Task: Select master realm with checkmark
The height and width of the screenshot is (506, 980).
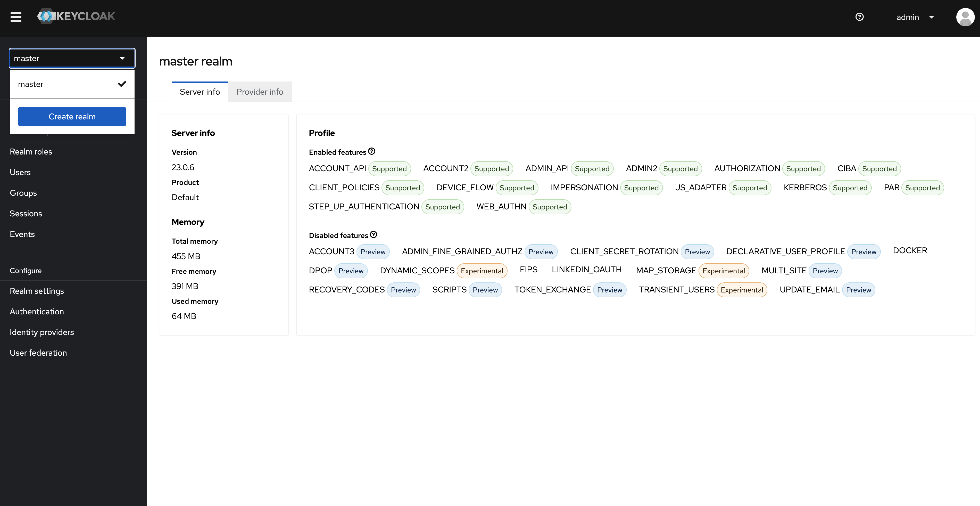Action: pyautogui.click(x=72, y=84)
